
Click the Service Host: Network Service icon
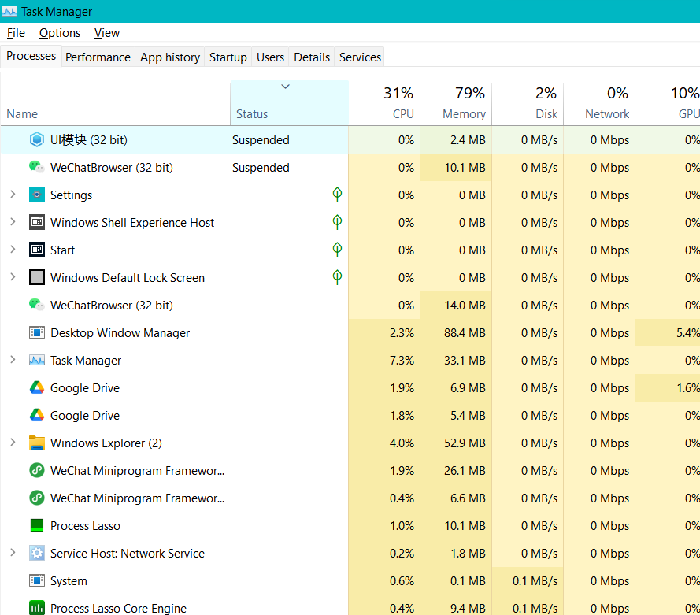click(x=36, y=554)
